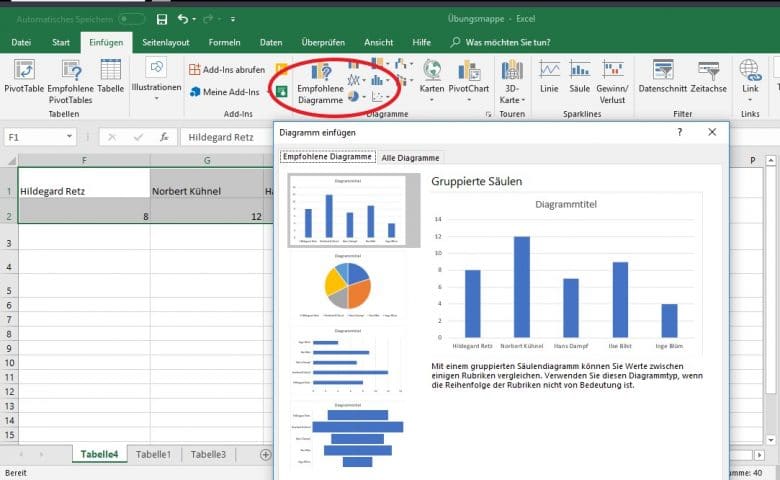Click the formula bar containing Hildegard Retz
This screenshot has height=480, width=780.
[x=227, y=137]
